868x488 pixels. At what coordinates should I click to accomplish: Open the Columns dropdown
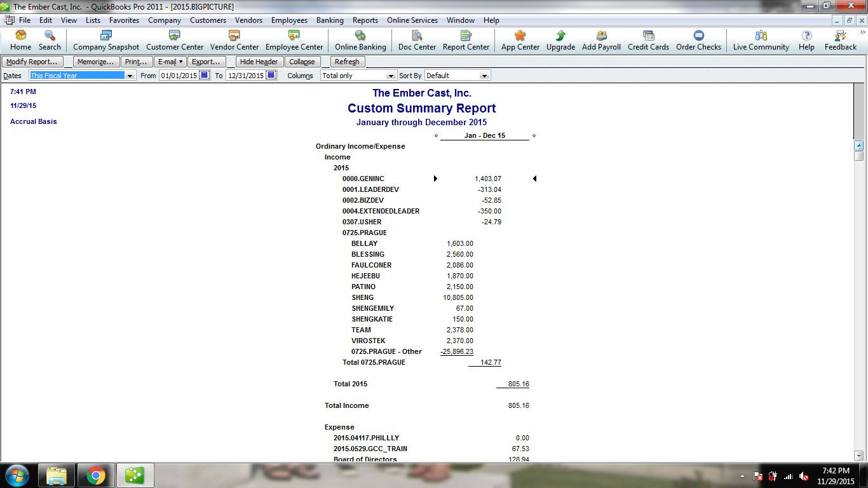[392, 76]
